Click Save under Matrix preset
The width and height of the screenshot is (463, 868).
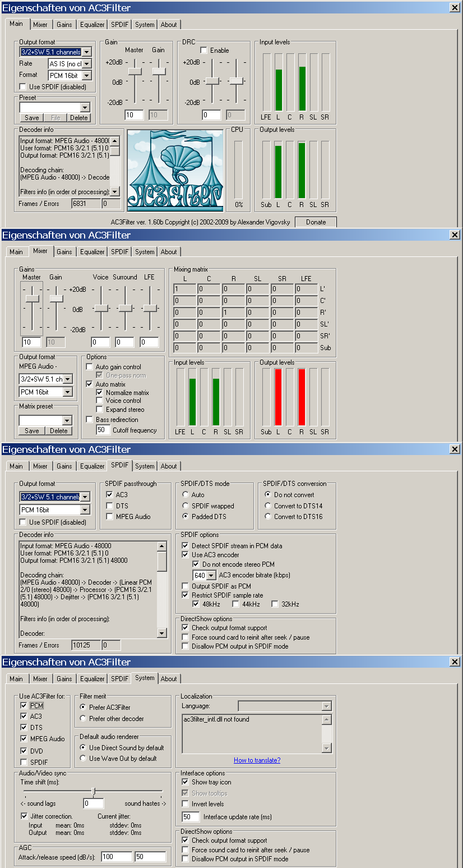(32, 431)
